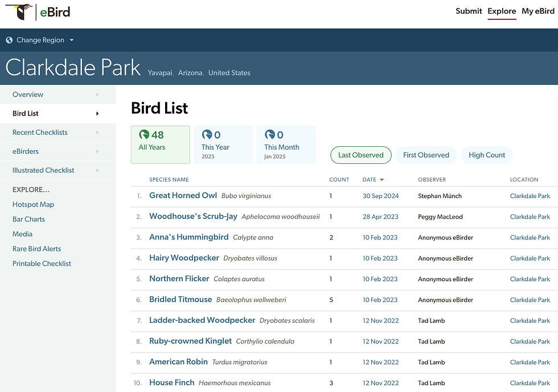Select the Last Observed filter
This screenshot has height=392, width=558.
click(360, 155)
